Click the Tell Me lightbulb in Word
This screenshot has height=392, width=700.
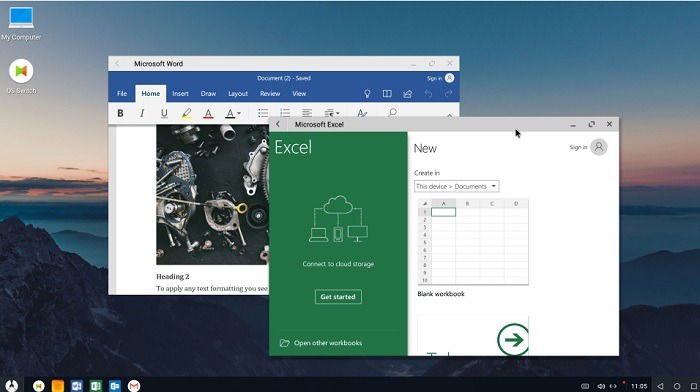click(x=367, y=94)
